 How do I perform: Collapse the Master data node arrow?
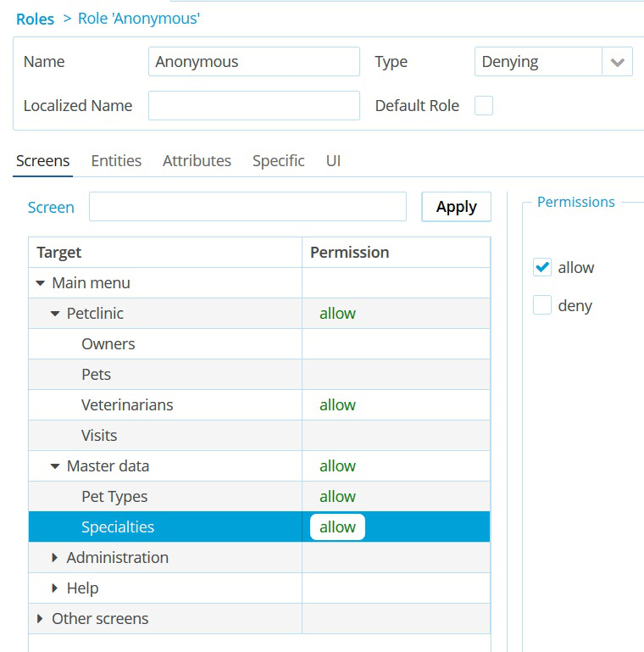pyautogui.click(x=55, y=466)
